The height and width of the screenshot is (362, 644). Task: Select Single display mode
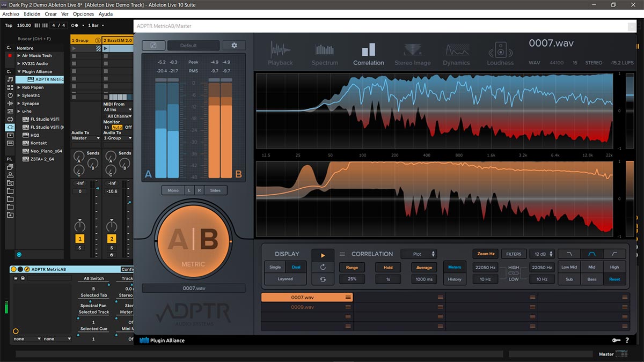tap(275, 267)
